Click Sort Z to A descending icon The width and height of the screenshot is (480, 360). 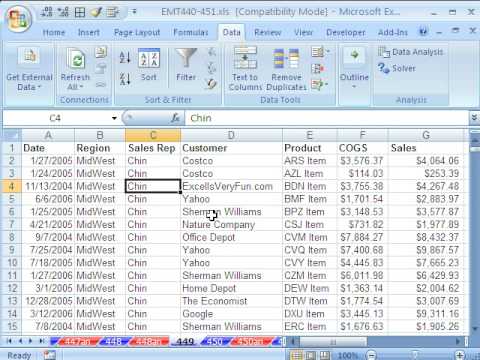[125, 79]
